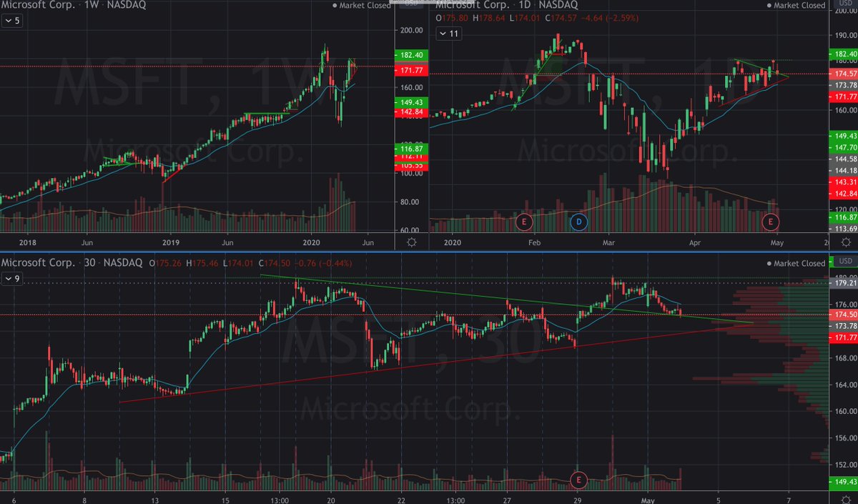Click Market Closed status in daily chart

(795, 6)
